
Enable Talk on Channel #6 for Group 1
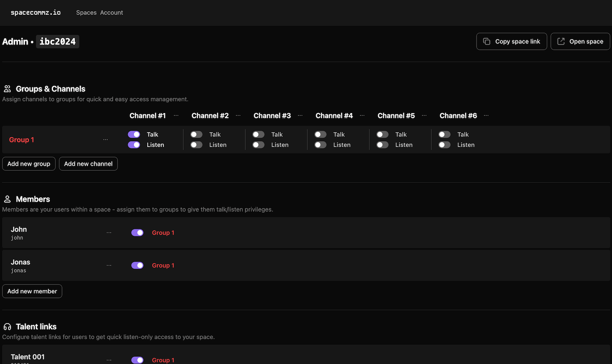click(444, 134)
